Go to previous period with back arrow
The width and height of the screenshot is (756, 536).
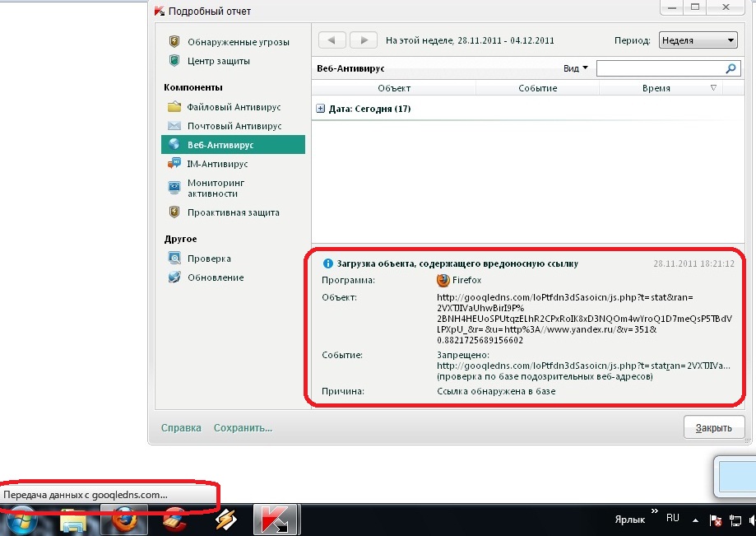[332, 40]
